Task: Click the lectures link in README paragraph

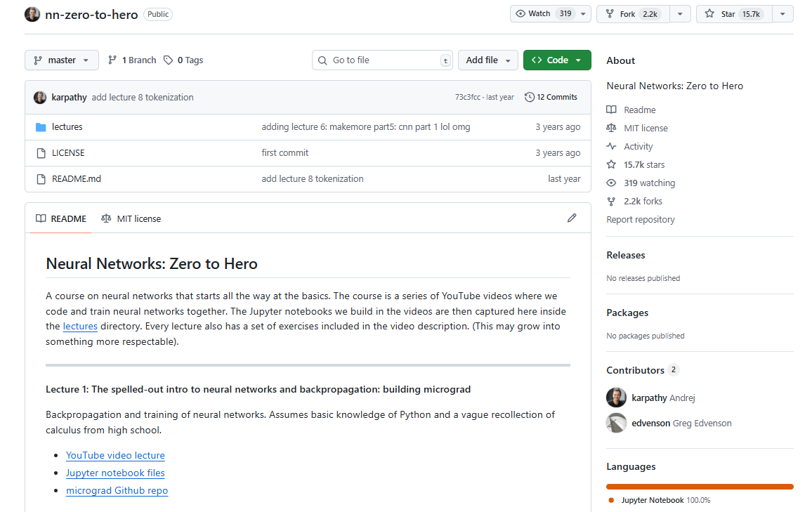Action: point(80,326)
